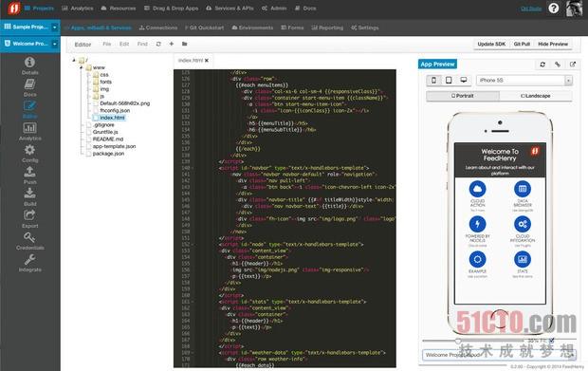
Task: Open Analytics in the left sidebar
Action: (x=30, y=131)
